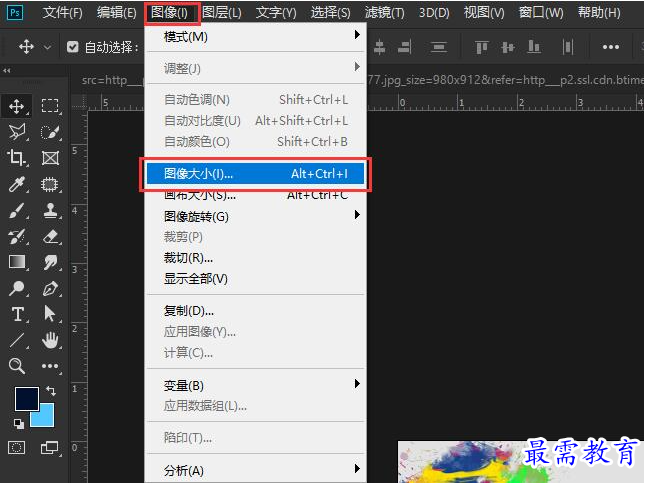This screenshot has width=646, height=484.
Task: Reset default foreground background colors
Action: tap(19, 423)
